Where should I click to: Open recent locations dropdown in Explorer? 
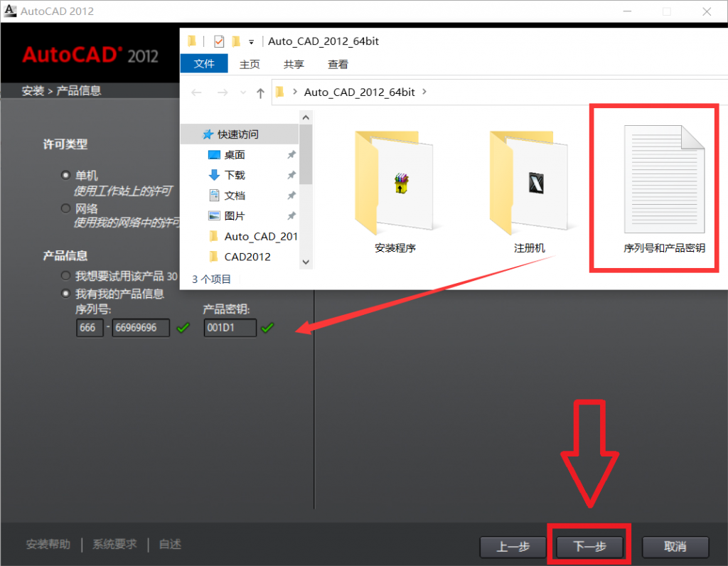(243, 93)
